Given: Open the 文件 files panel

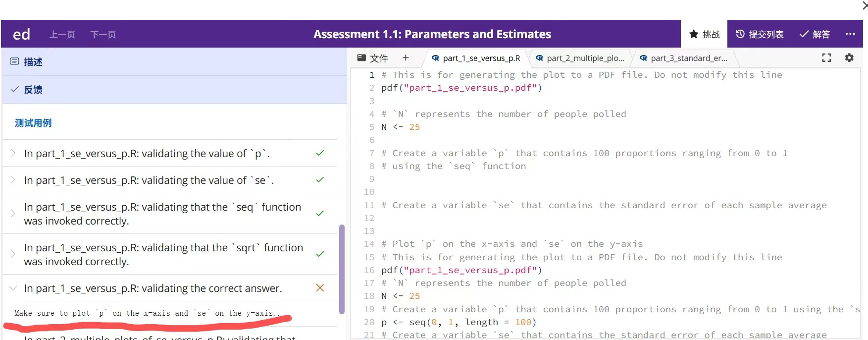Looking at the screenshot, I should pos(373,58).
